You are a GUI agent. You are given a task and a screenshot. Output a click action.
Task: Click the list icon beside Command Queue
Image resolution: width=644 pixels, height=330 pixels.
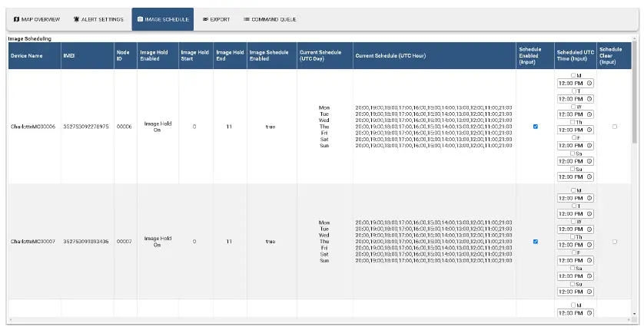[247, 19]
